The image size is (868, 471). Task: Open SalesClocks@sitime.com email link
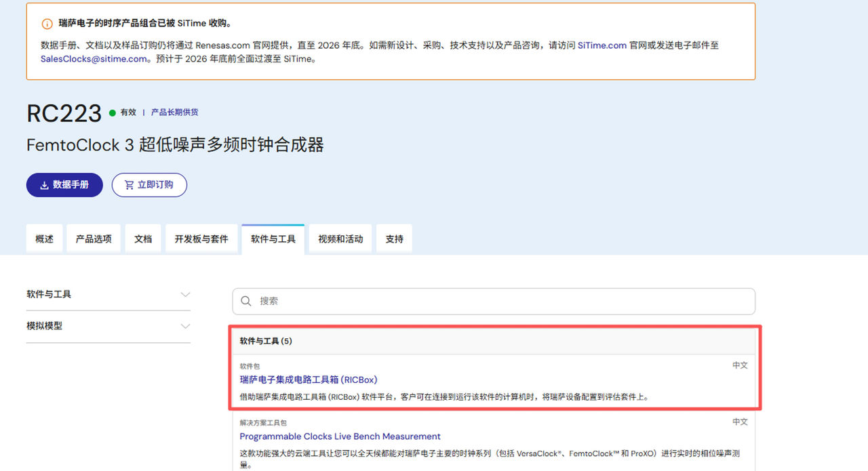point(94,59)
